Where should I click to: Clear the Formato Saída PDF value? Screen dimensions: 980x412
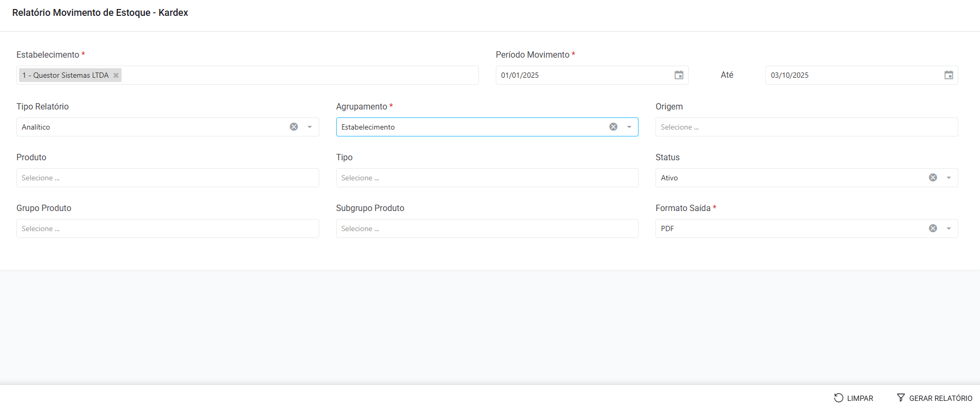(933, 228)
